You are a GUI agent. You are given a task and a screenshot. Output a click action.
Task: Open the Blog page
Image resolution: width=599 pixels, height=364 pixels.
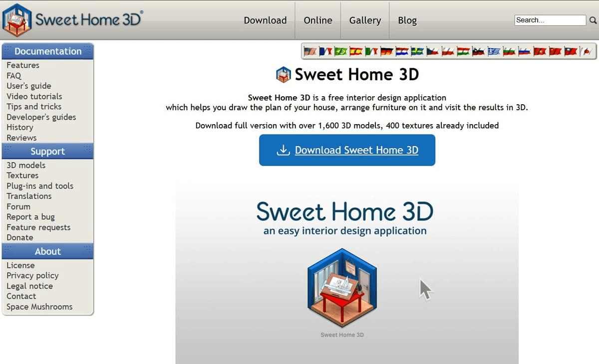pyautogui.click(x=407, y=20)
